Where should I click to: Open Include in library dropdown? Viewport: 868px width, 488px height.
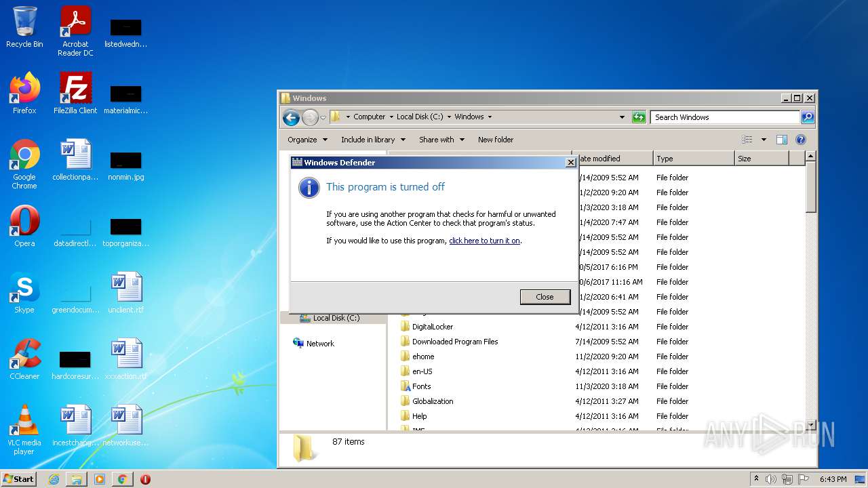click(x=373, y=140)
